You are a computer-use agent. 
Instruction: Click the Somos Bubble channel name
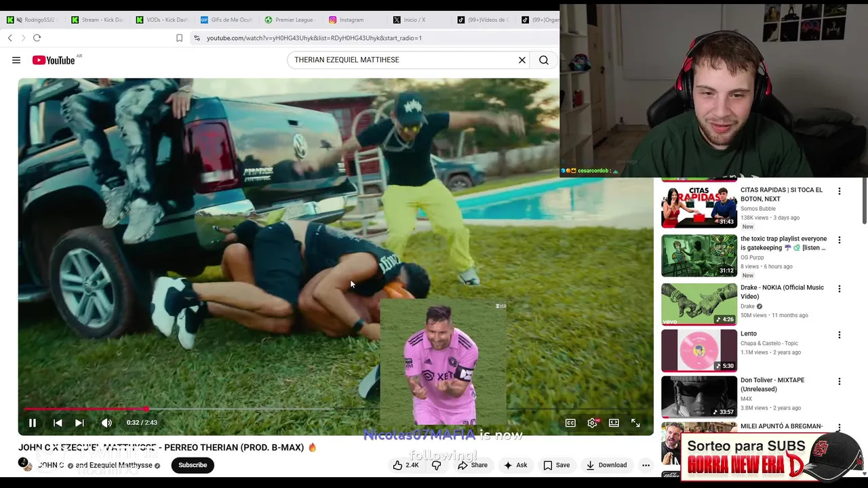758,209
